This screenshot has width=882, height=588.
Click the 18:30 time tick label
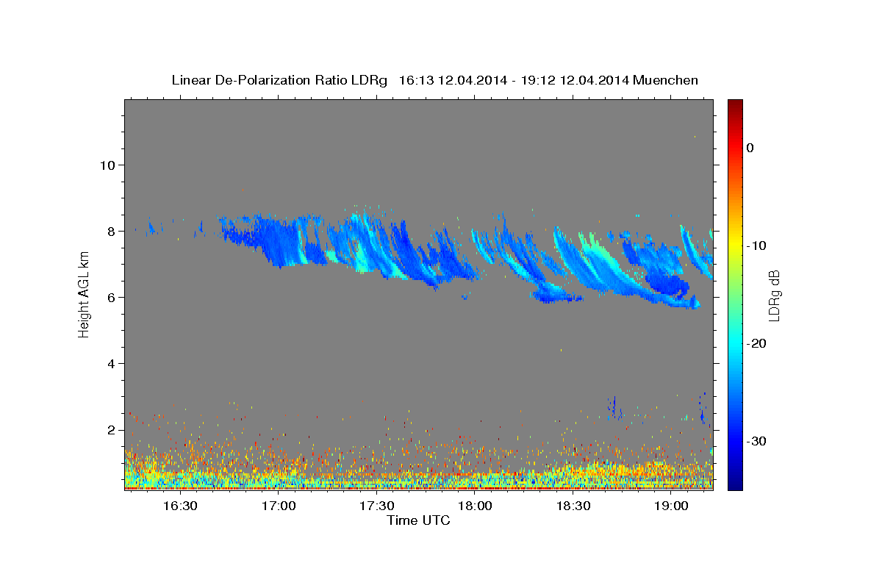click(x=573, y=506)
